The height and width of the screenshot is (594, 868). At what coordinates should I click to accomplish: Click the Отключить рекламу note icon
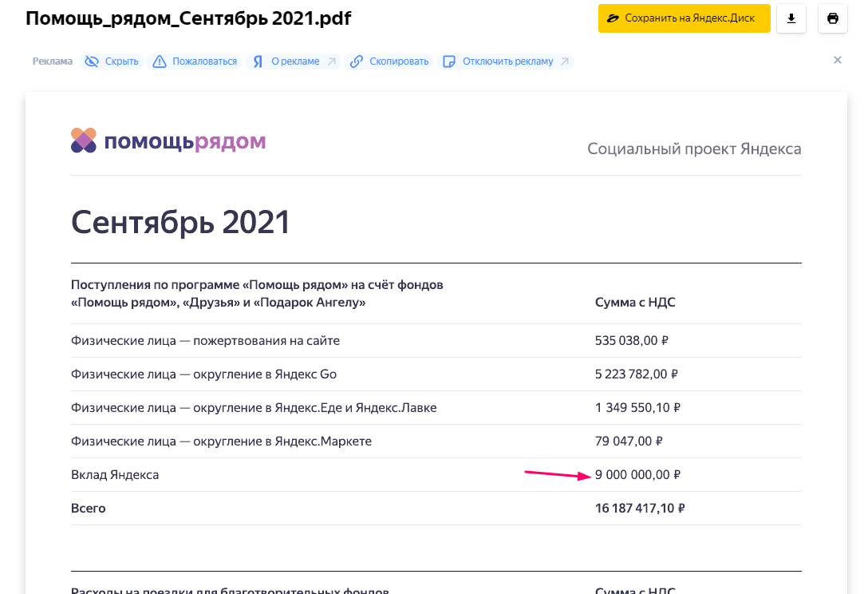[x=449, y=61]
